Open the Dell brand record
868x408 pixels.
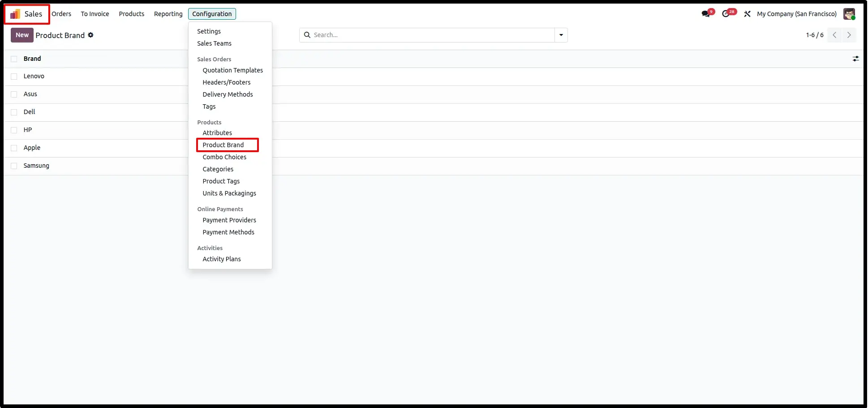pyautogui.click(x=29, y=112)
